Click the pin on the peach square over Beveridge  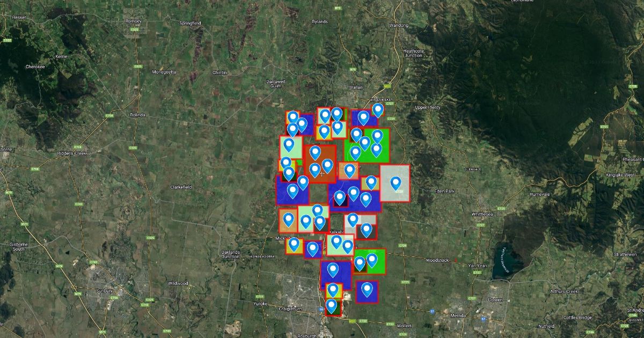[349, 171]
